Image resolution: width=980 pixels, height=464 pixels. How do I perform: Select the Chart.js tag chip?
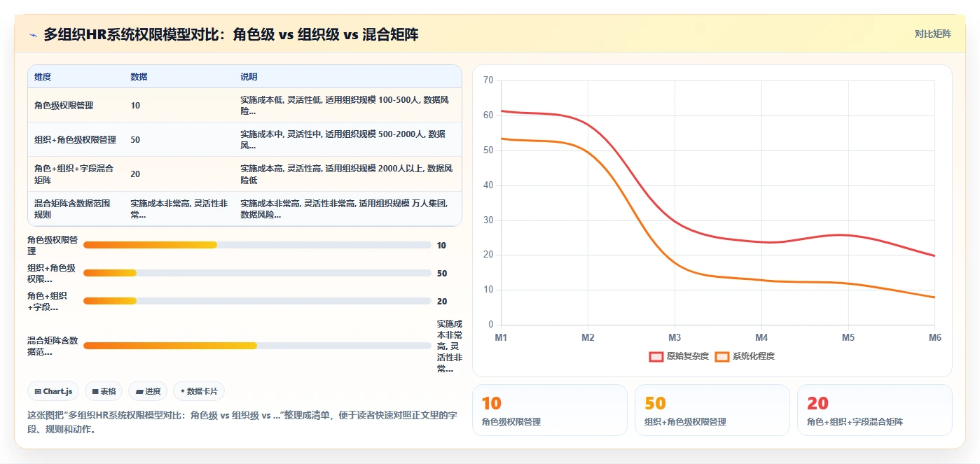click(x=53, y=391)
